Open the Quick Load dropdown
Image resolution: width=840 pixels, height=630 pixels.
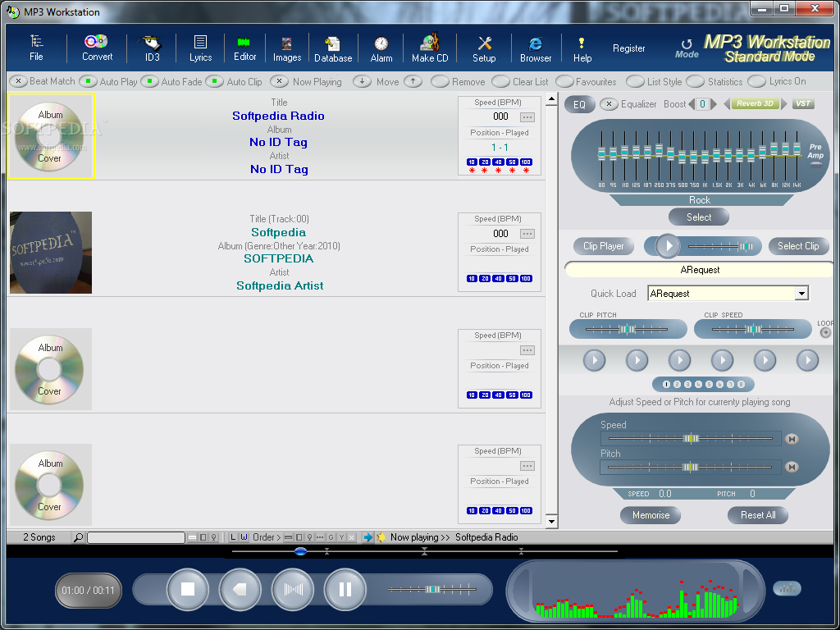pos(801,293)
